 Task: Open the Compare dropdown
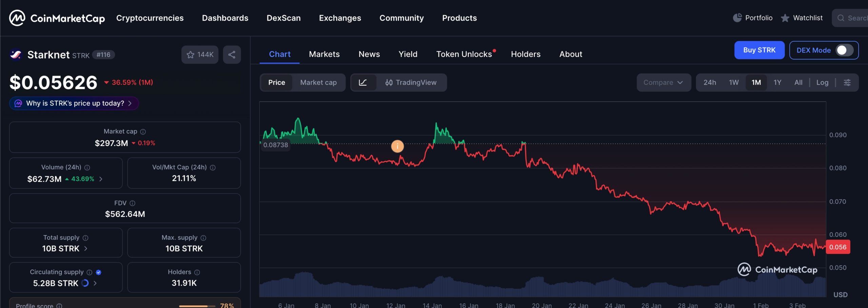tap(664, 82)
